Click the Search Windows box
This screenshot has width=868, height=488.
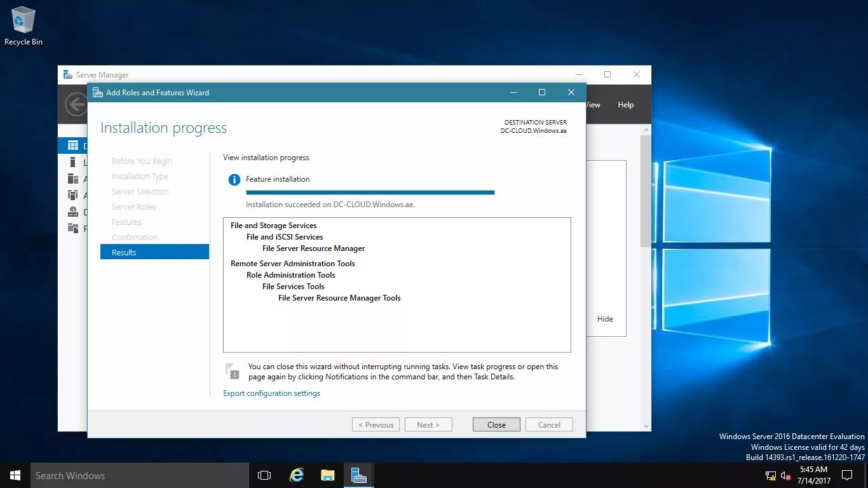(140, 475)
